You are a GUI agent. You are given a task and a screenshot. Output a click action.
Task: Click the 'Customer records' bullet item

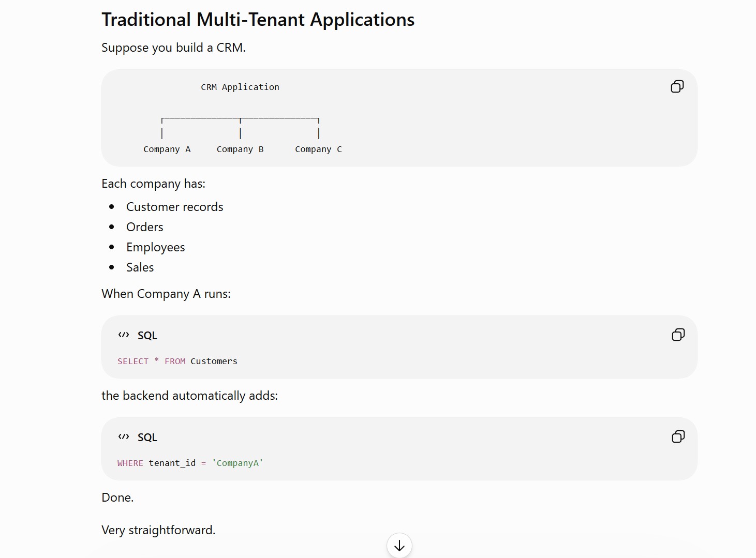[175, 207]
